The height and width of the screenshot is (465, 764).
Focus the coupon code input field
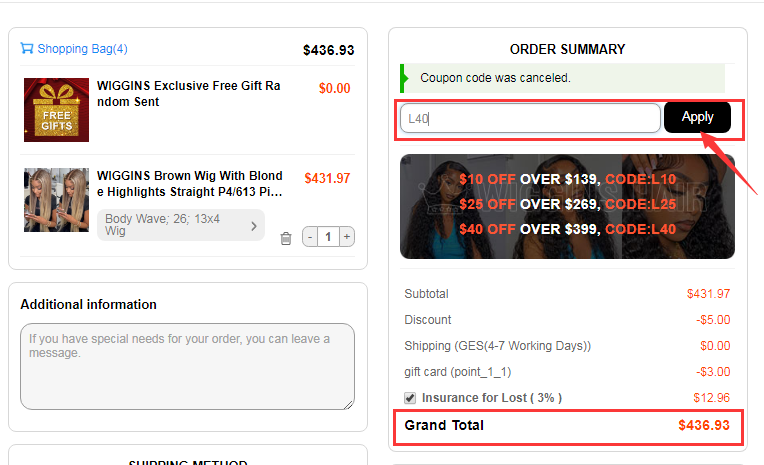click(x=530, y=118)
